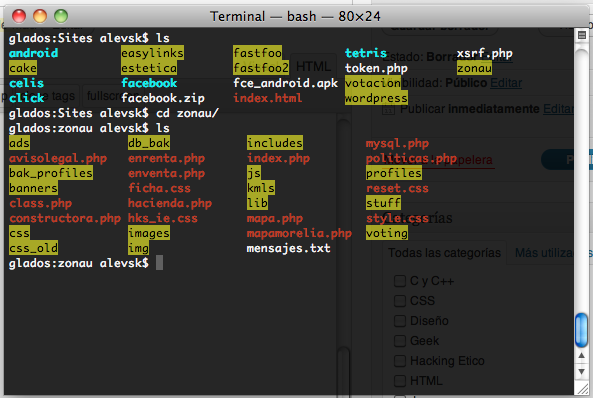
Task: Click the highlighted 'css_old' directory
Action: point(33,248)
